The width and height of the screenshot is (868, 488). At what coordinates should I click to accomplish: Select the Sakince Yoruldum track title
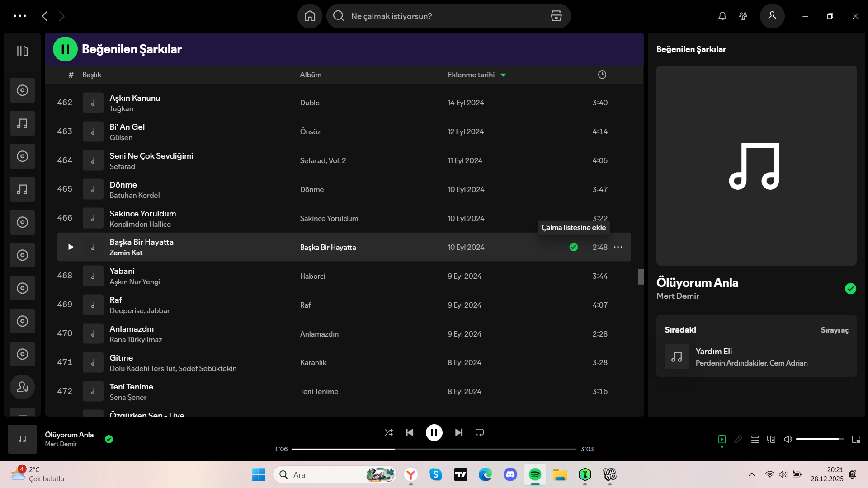coord(142,214)
